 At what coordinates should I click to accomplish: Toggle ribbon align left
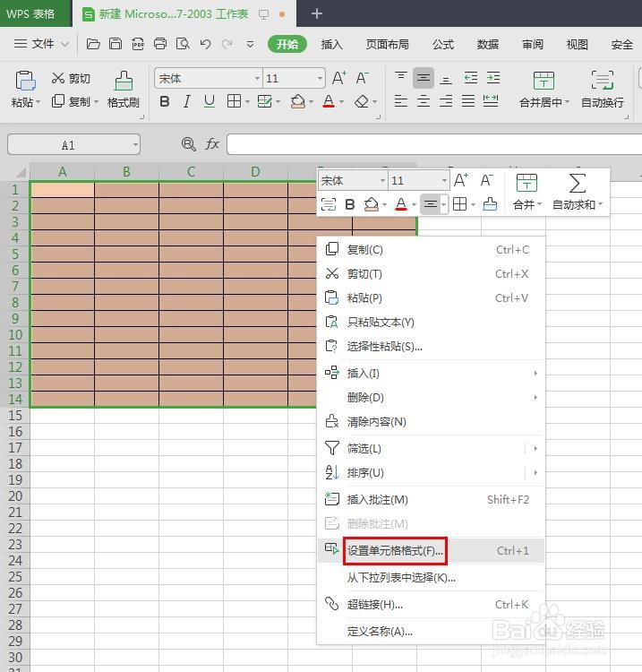[x=401, y=101]
